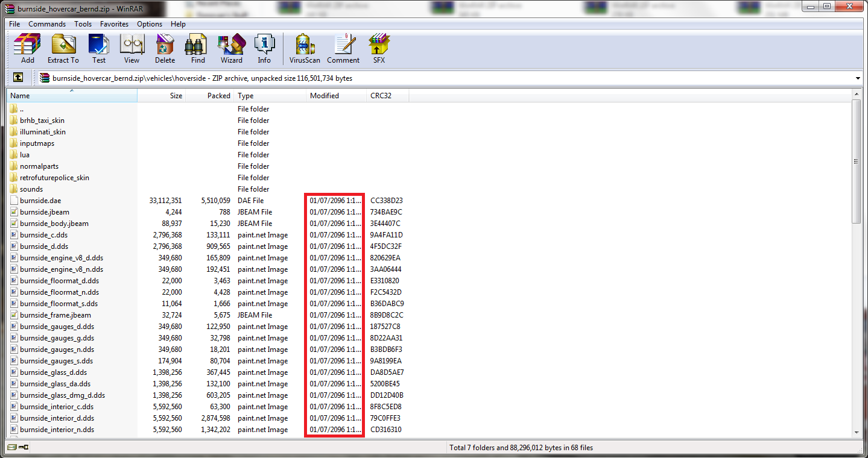Open the Tools menu
The height and width of the screenshot is (458, 868).
(x=83, y=24)
